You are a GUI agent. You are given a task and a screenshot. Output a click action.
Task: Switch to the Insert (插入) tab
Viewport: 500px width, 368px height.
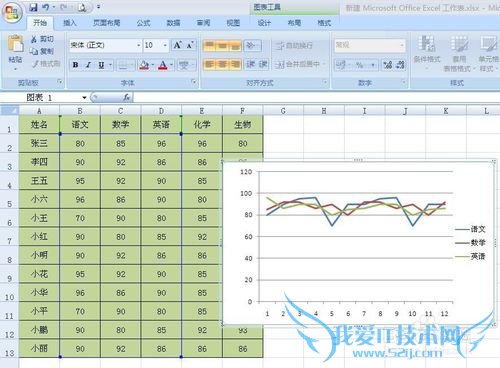(70, 23)
